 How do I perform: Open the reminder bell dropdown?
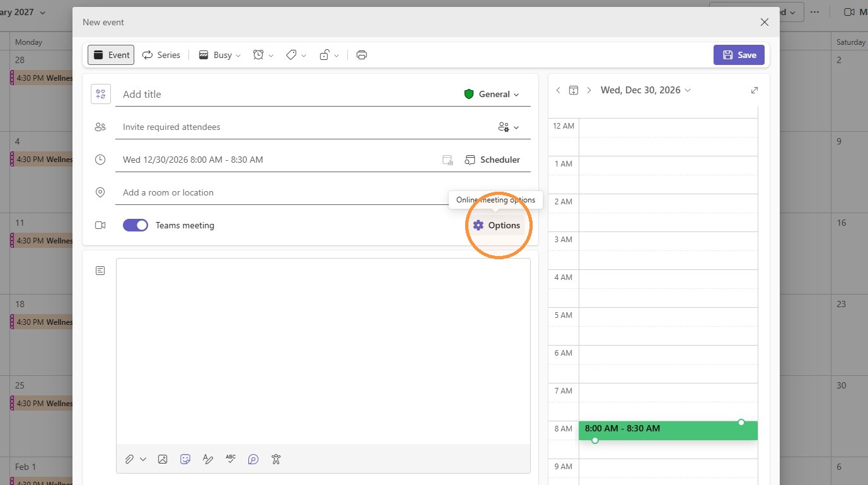(263, 55)
